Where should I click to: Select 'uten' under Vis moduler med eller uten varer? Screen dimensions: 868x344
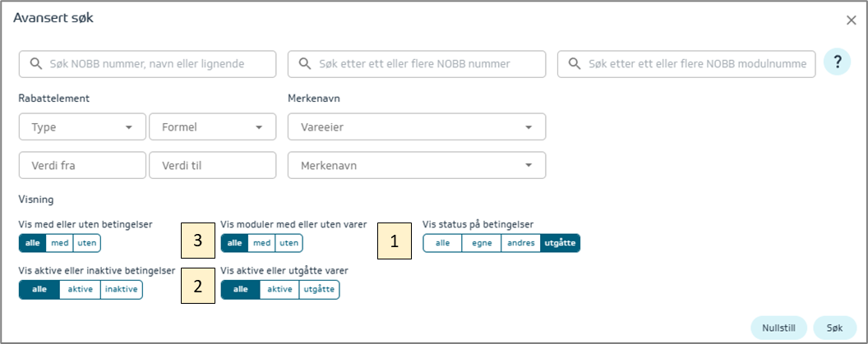click(x=289, y=243)
